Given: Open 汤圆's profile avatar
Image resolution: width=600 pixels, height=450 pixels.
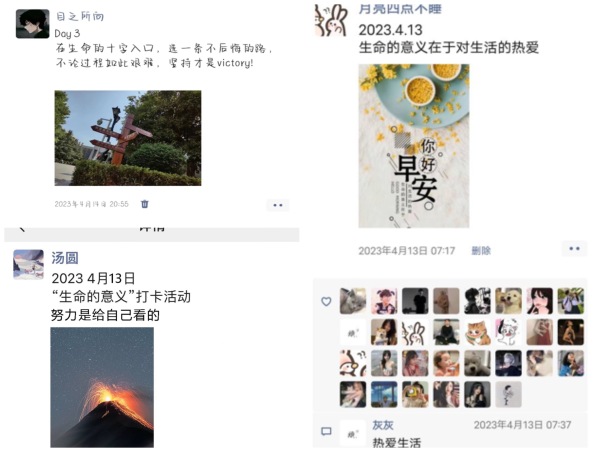Looking at the screenshot, I should 29,264.
